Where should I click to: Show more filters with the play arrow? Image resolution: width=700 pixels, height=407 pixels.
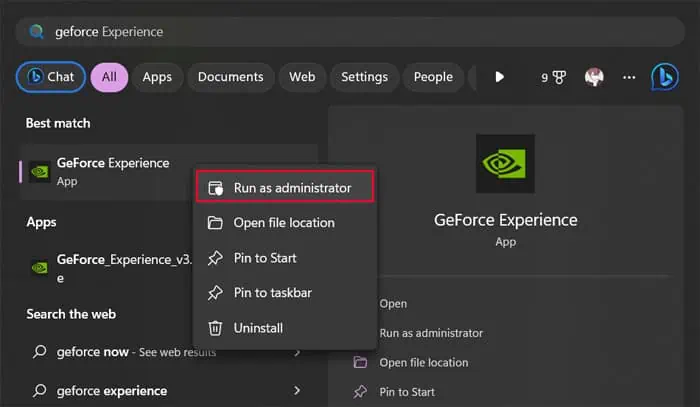[x=500, y=77]
